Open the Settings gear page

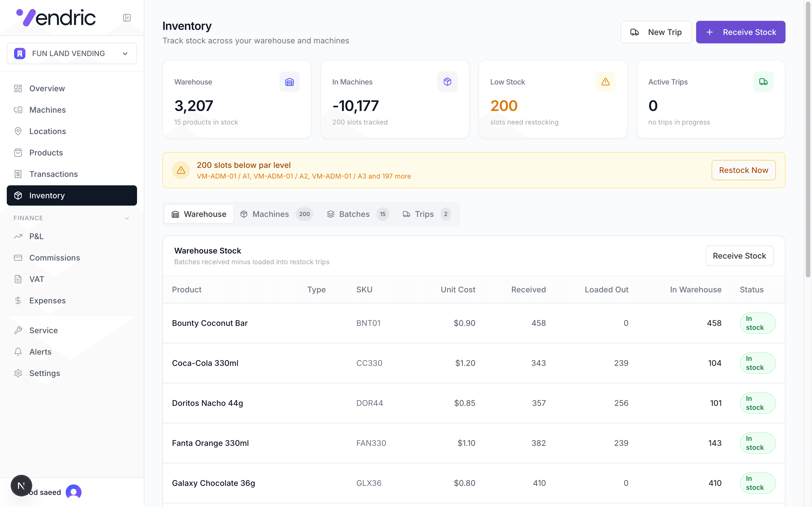(44, 373)
